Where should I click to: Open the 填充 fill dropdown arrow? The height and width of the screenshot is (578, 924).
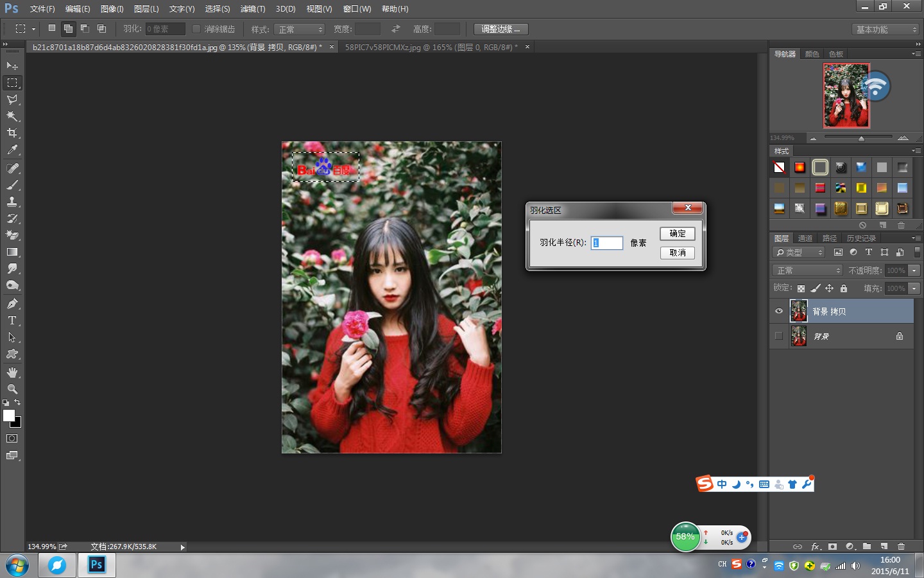pyautogui.click(x=914, y=288)
